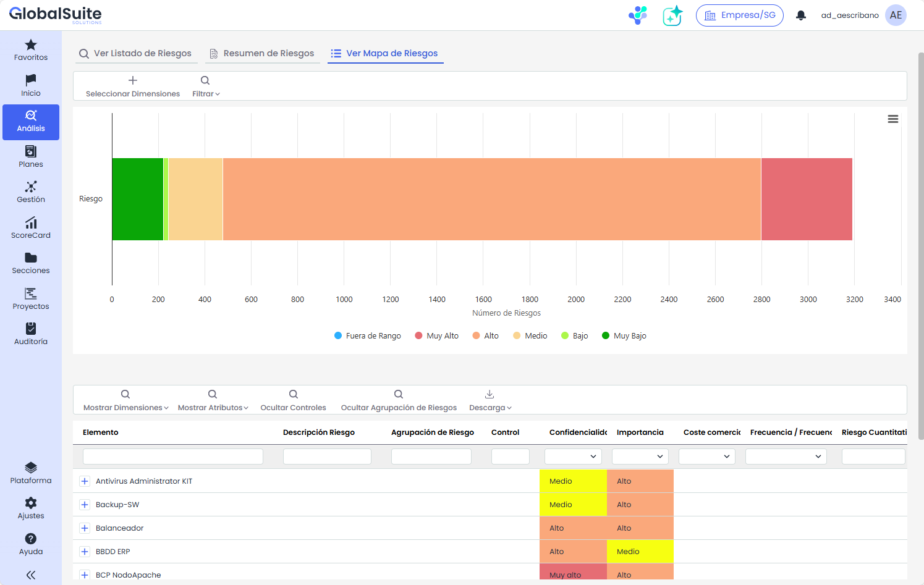This screenshot has height=585, width=924.
Task: Expand the BCP NodoApache row
Action: pos(85,575)
